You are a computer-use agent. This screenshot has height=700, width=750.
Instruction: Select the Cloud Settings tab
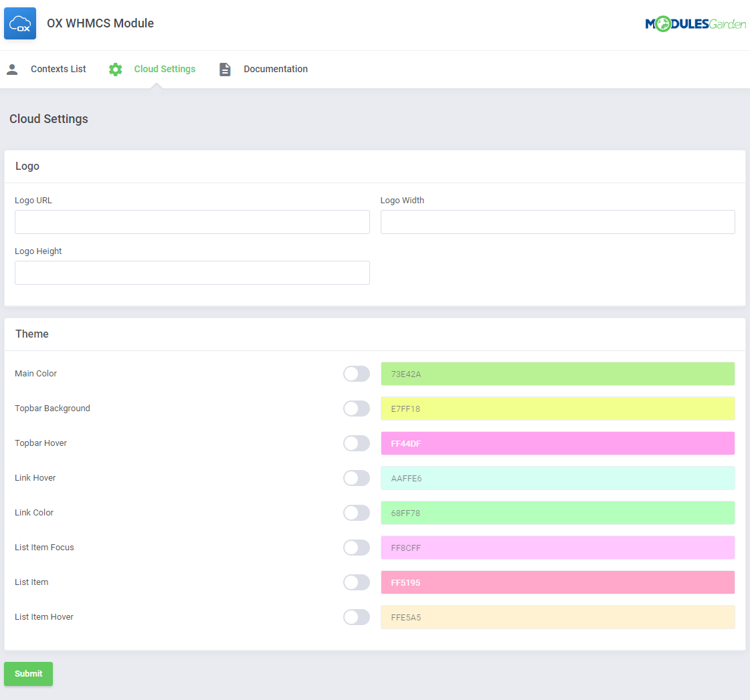165,70
